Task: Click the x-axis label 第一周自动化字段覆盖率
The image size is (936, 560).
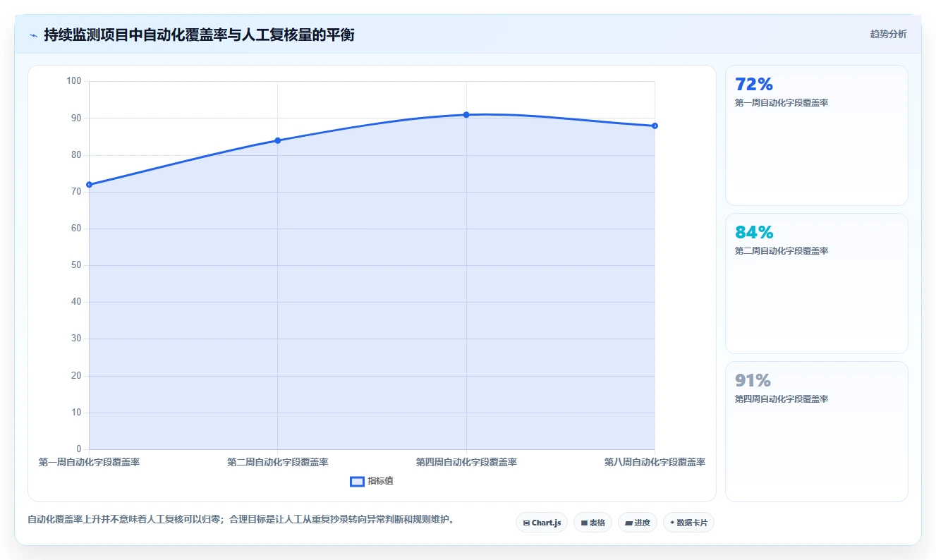Action: tap(89, 463)
